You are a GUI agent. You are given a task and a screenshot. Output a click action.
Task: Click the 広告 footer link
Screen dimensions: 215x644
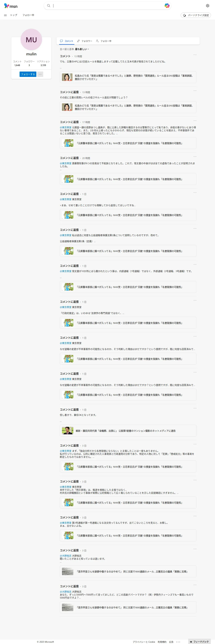point(171,642)
